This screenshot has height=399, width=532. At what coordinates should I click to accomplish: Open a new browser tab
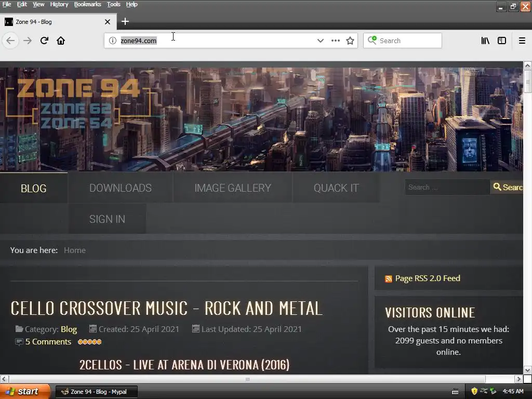coord(125,22)
